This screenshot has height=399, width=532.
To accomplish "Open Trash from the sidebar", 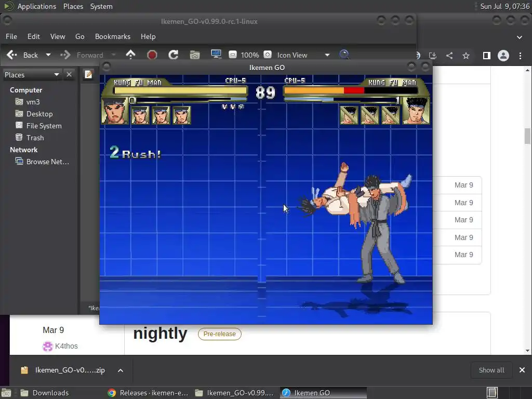I will pyautogui.click(x=30, y=137).
